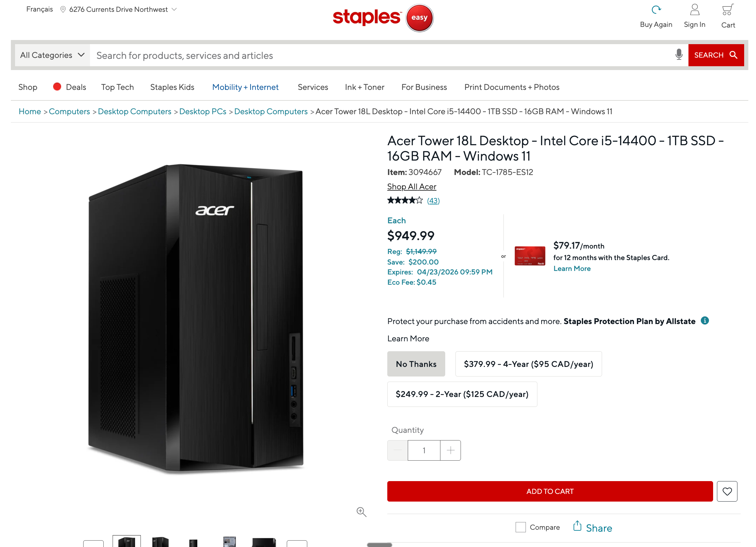
Task: Select the No Thanks protection option
Action: pos(416,364)
